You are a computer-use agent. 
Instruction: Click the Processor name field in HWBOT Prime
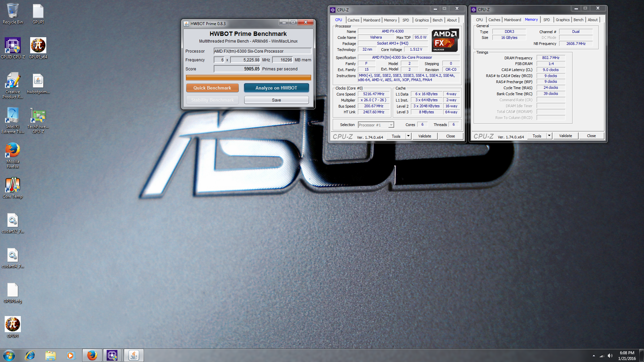pos(263,51)
